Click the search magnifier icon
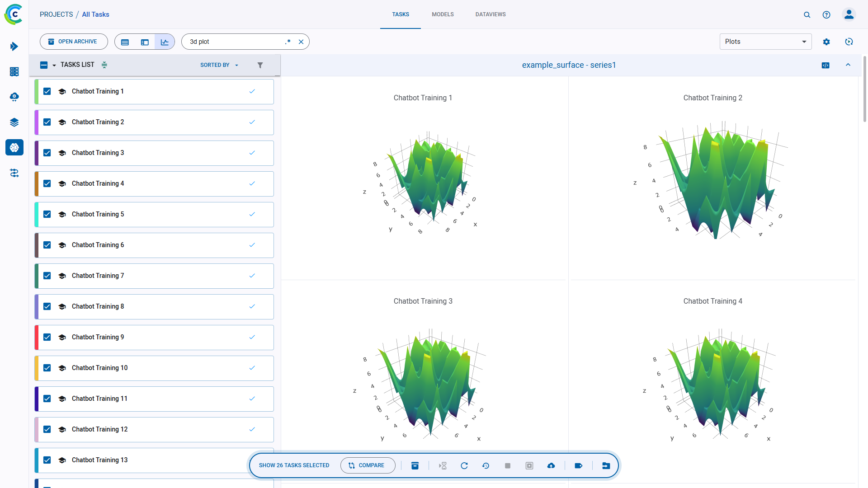This screenshot has height=488, width=868. 807,14
